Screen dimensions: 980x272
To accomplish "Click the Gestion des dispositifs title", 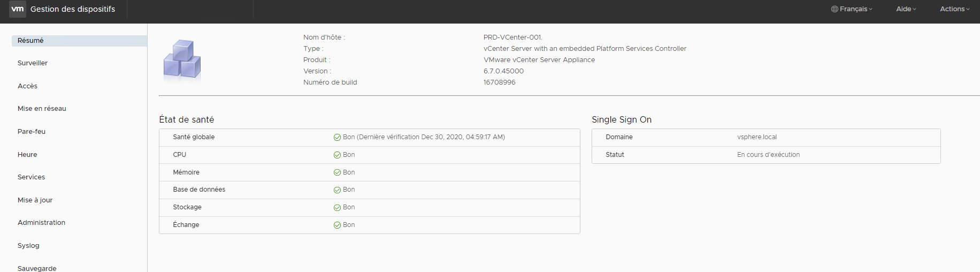I will (73, 9).
